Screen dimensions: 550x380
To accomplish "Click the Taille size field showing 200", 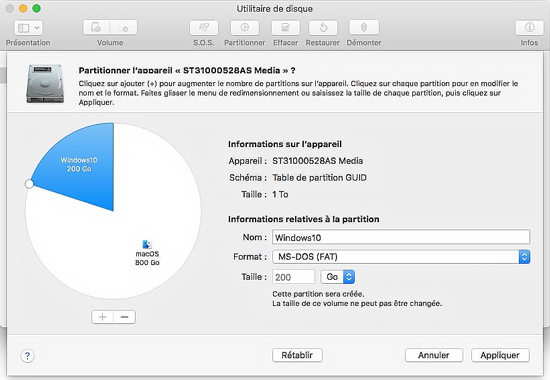I will pyautogui.click(x=294, y=277).
